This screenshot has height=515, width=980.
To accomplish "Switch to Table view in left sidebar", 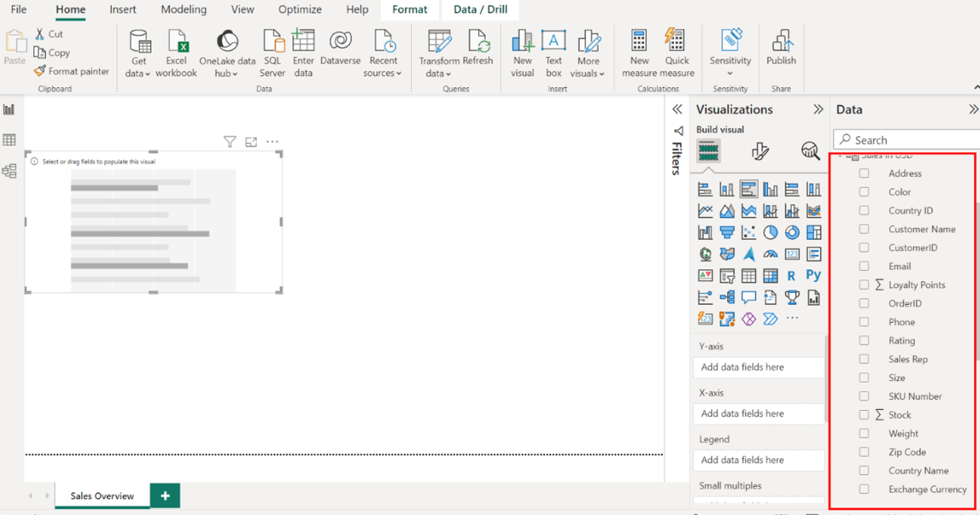I will [x=9, y=140].
